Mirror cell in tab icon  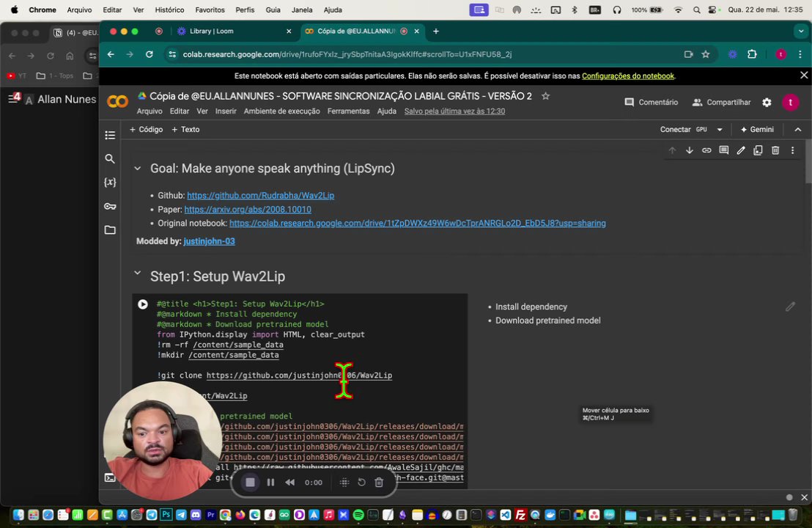[759, 150]
